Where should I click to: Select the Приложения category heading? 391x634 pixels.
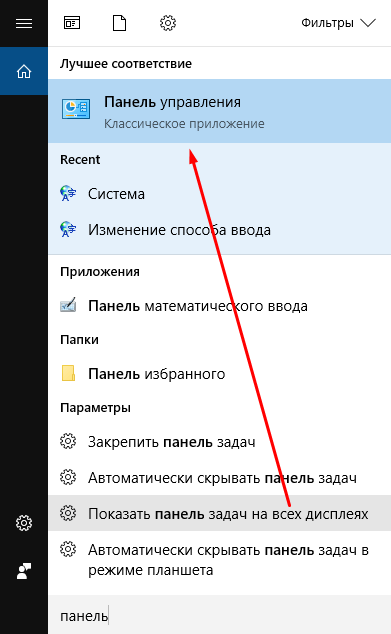coord(100,272)
